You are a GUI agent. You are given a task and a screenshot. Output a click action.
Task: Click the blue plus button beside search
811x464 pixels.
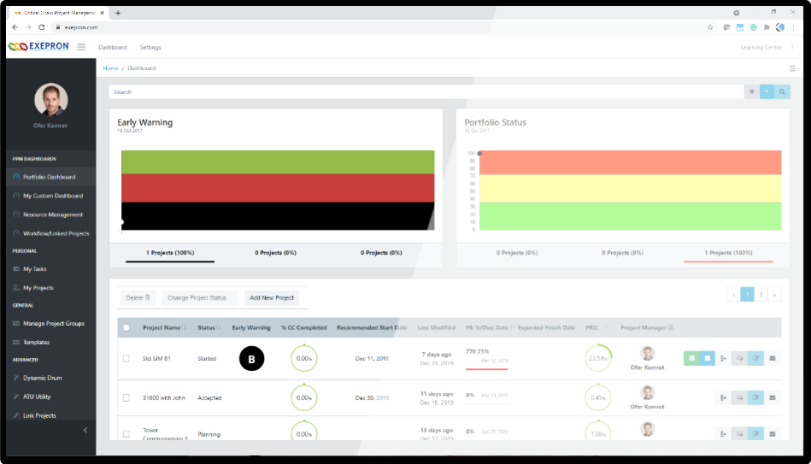[767, 92]
